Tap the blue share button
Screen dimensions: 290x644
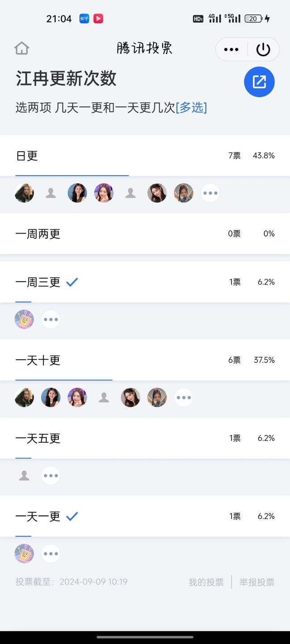pyautogui.click(x=259, y=82)
